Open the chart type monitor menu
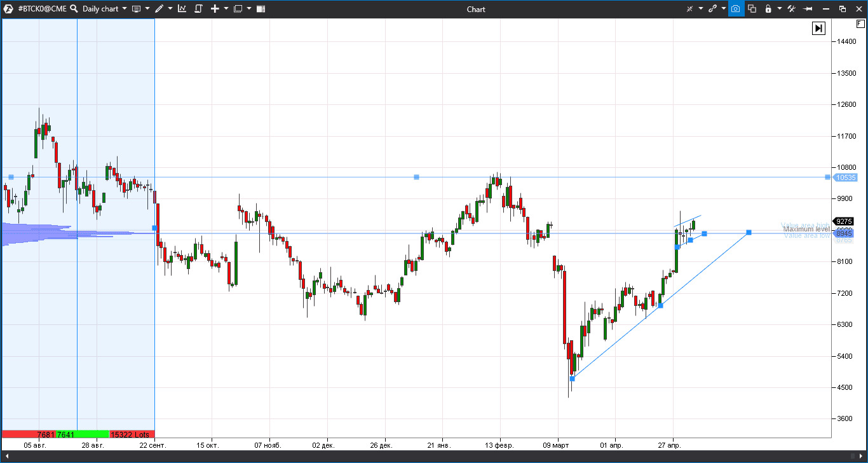Viewport: 868px width, 463px height. [x=136, y=9]
